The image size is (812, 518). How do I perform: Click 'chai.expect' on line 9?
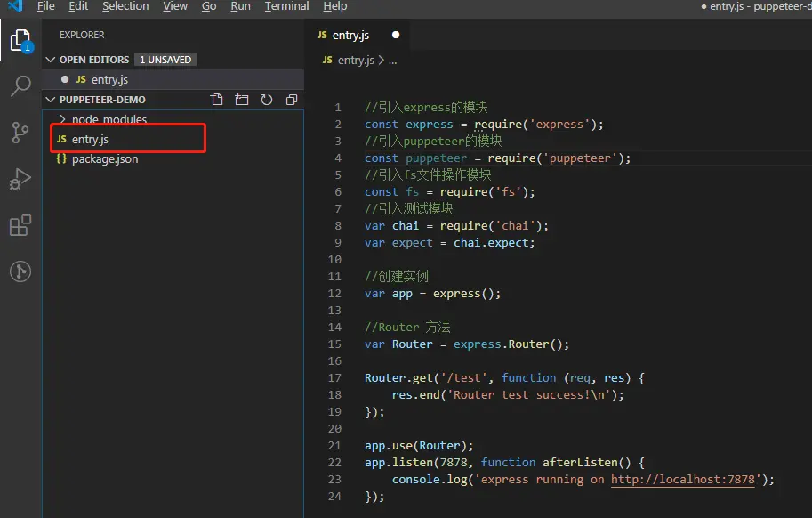[490, 242]
